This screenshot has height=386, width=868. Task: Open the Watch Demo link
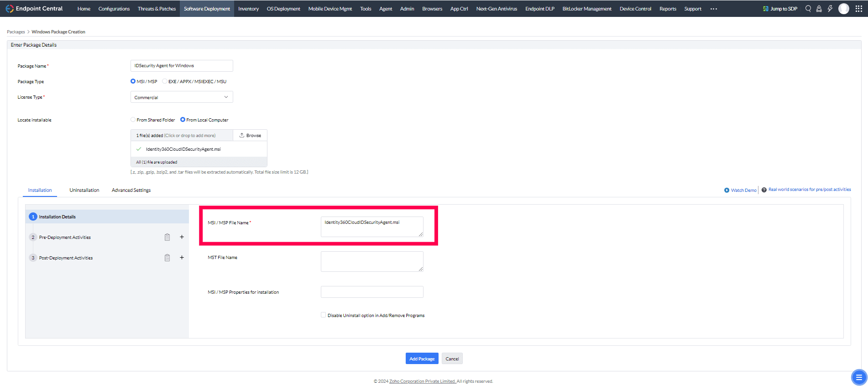743,190
